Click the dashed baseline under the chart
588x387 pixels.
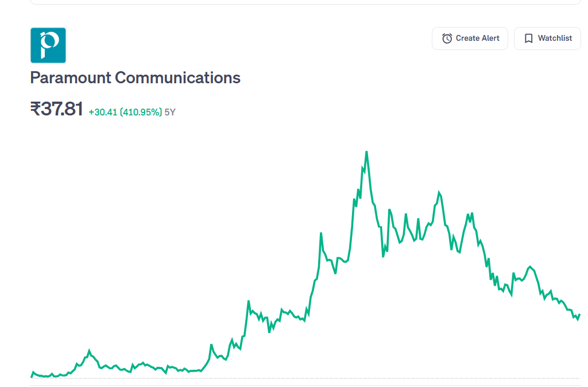tap(304, 378)
